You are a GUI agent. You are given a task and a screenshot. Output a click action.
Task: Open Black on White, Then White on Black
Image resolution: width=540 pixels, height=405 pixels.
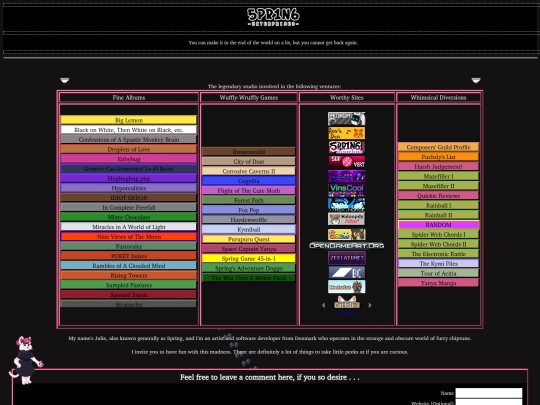[x=129, y=130]
